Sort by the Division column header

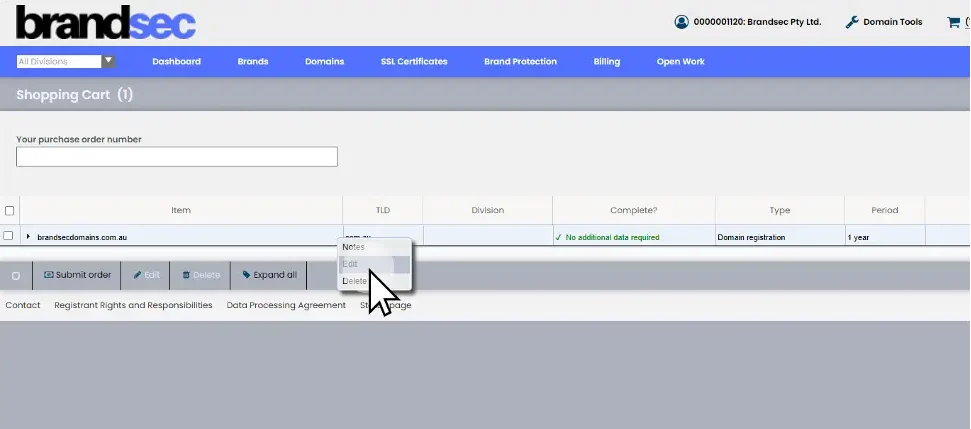pyautogui.click(x=487, y=210)
